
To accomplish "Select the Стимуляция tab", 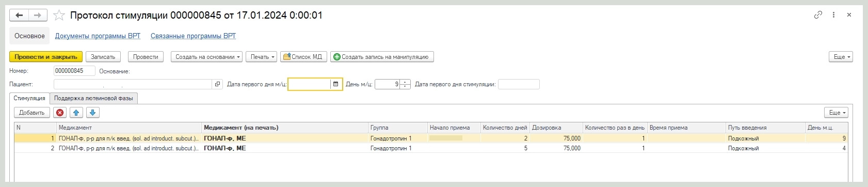I will (29, 98).
